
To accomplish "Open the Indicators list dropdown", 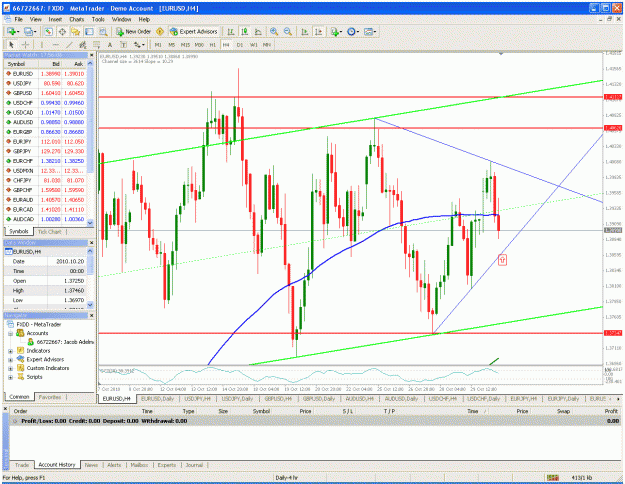I will pos(336,31).
